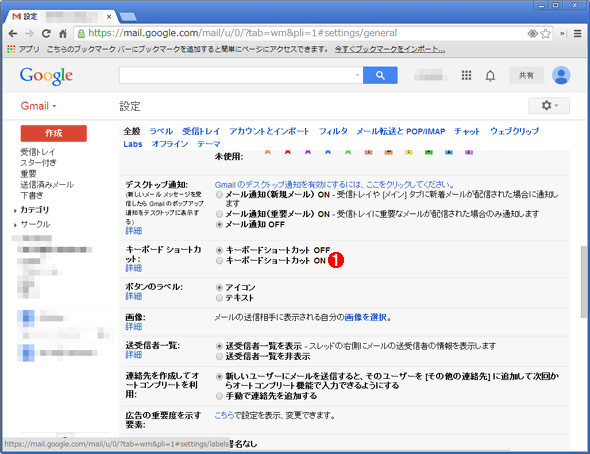Click the browser home icon
Viewport: 590px width, 454px height.
[x=63, y=33]
